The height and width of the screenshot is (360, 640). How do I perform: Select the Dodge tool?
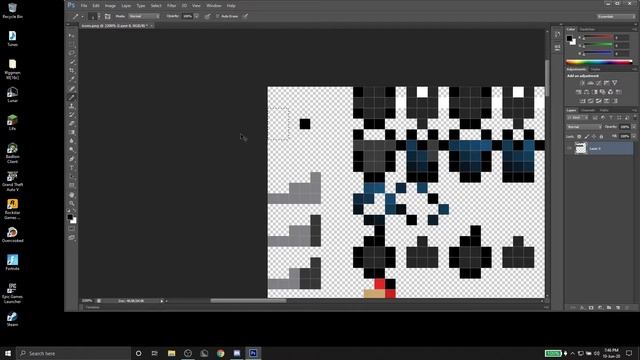pyautogui.click(x=72, y=150)
